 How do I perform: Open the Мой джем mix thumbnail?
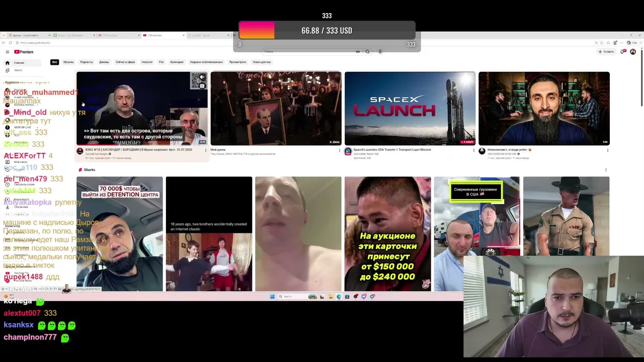coord(276,109)
